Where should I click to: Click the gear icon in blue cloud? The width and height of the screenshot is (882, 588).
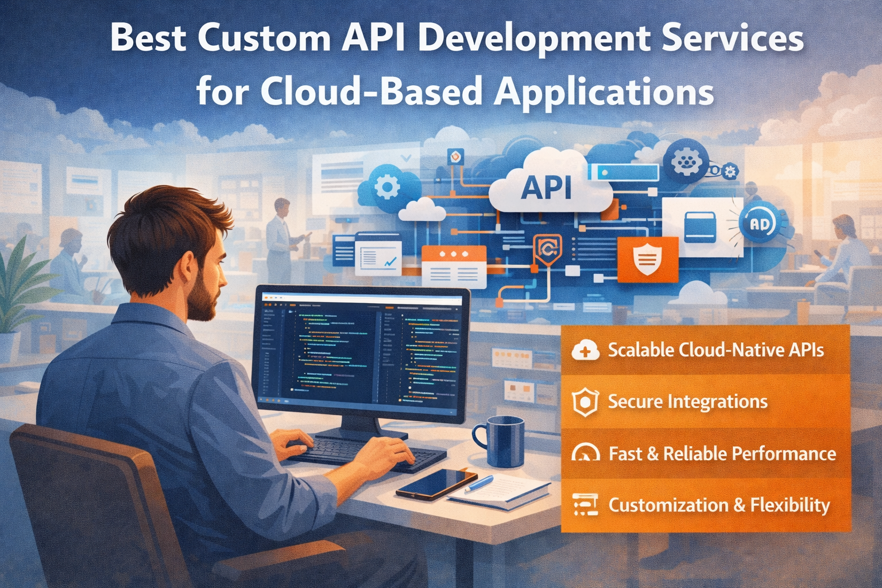[x=387, y=187]
